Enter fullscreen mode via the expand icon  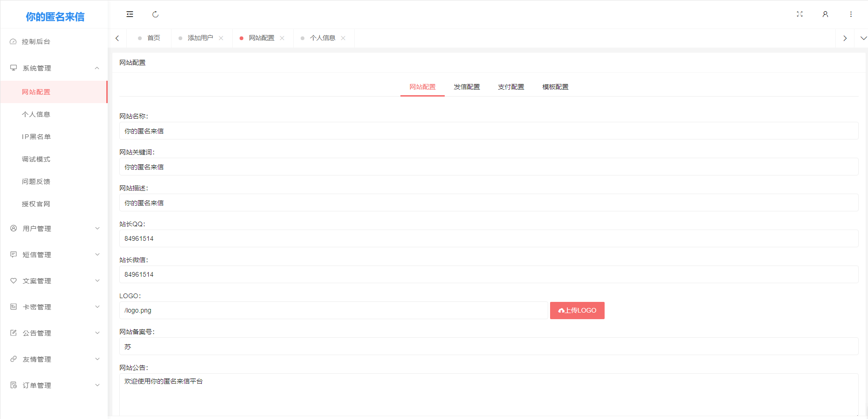tap(799, 14)
